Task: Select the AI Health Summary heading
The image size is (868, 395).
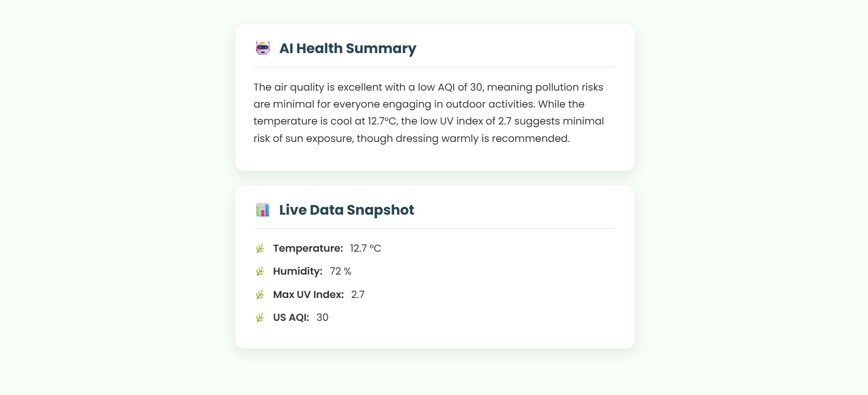Action: pos(348,49)
